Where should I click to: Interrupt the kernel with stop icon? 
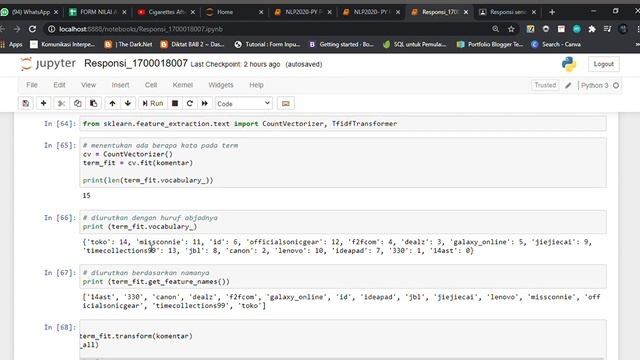click(x=175, y=104)
